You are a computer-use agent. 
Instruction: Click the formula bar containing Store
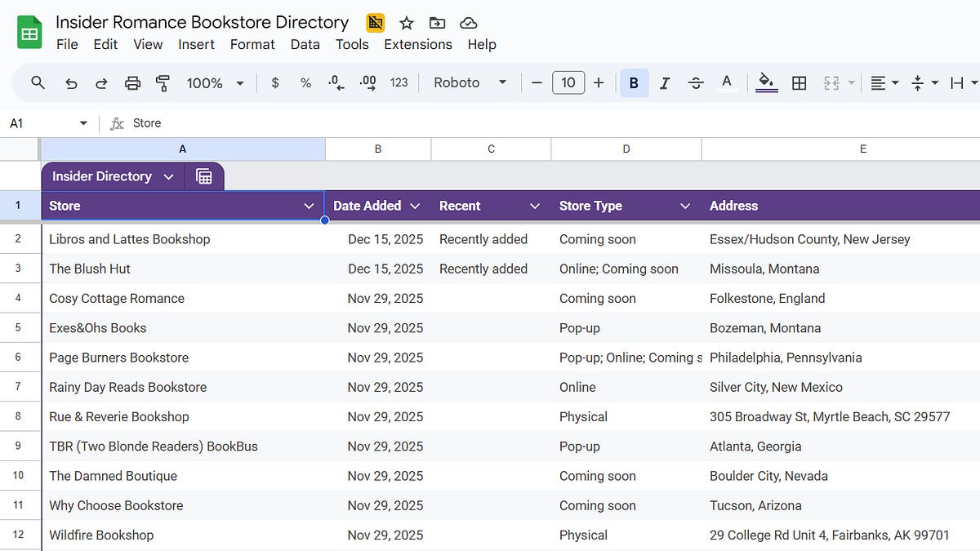click(555, 123)
